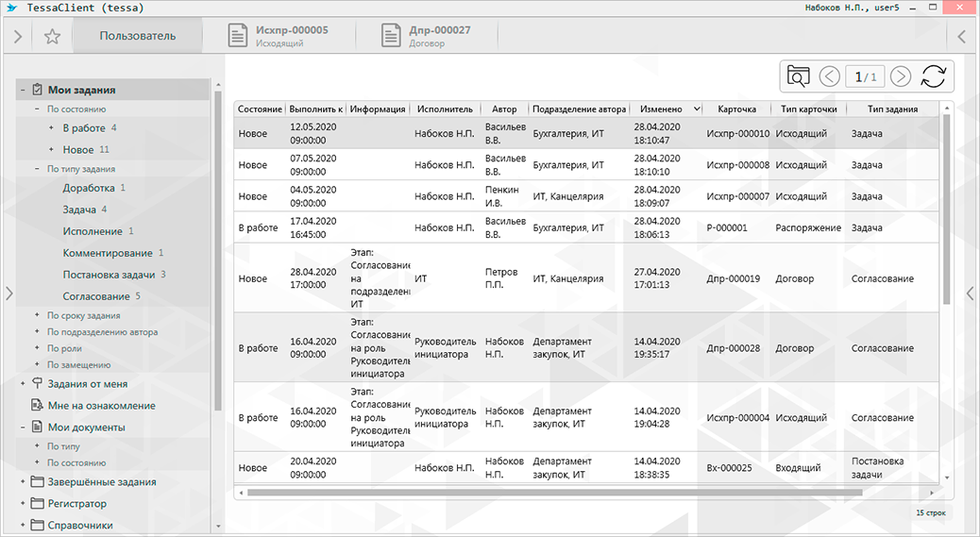Image resolution: width=980 pixels, height=537 pixels.
Task: Click the refresh arrows icon
Action: click(933, 77)
